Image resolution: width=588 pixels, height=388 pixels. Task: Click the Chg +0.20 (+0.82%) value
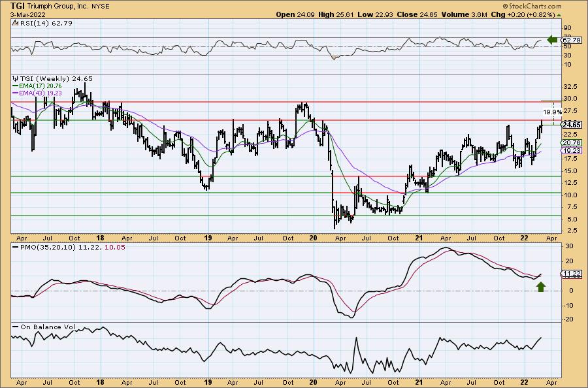click(x=523, y=14)
